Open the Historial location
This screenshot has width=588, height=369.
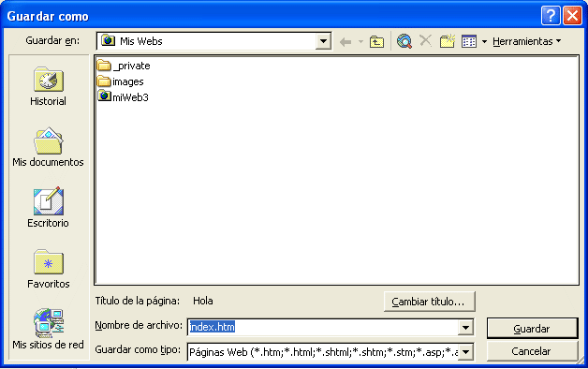(49, 86)
